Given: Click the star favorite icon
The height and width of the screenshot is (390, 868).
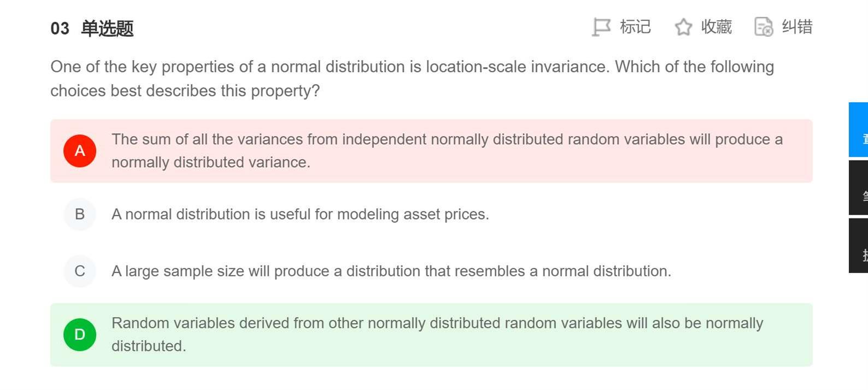Looking at the screenshot, I should point(683,27).
